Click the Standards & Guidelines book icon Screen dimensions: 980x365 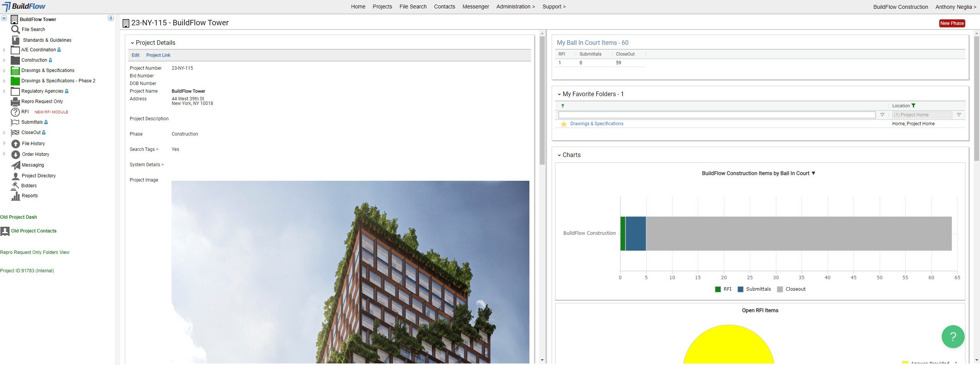click(16, 40)
